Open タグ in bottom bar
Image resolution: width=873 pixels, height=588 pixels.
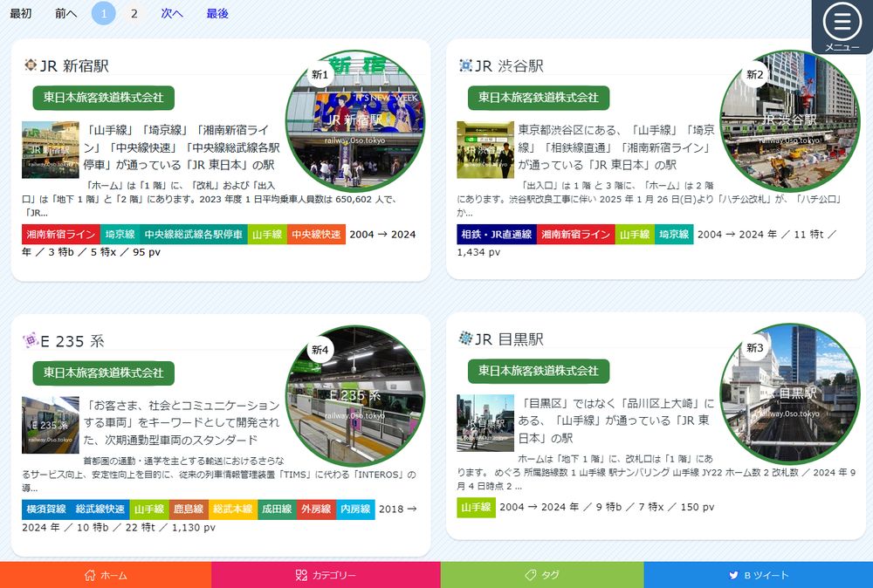tap(542, 575)
